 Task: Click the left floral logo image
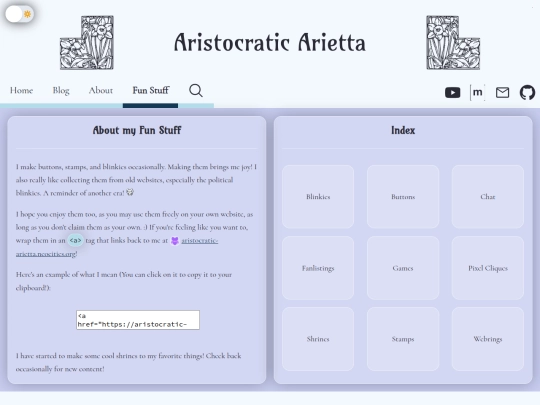point(87,43)
